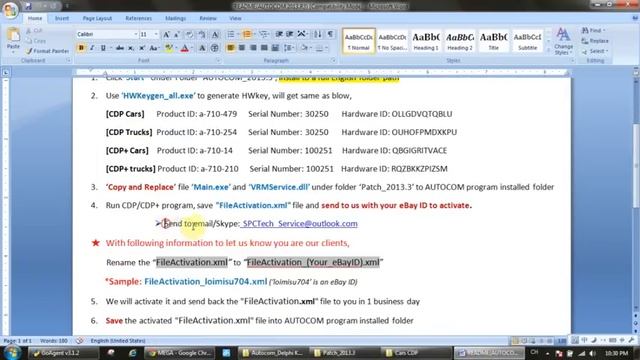Image resolution: width=640 pixels, height=360 pixels.
Task: Click the Bullets list icon
Action: point(231,34)
